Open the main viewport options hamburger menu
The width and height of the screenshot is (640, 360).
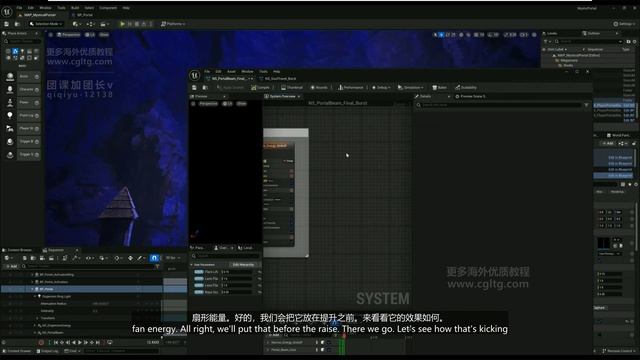[51, 35]
